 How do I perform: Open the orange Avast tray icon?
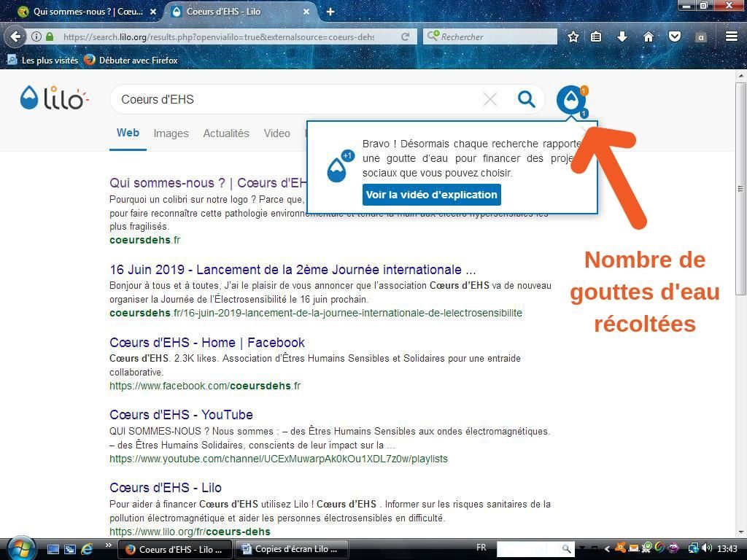[620, 548]
